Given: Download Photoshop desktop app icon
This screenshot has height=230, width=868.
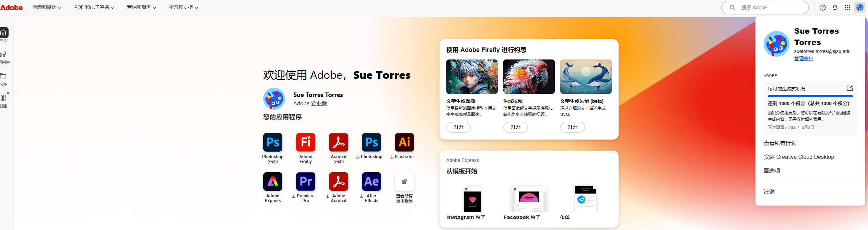Looking at the screenshot, I should [372, 142].
